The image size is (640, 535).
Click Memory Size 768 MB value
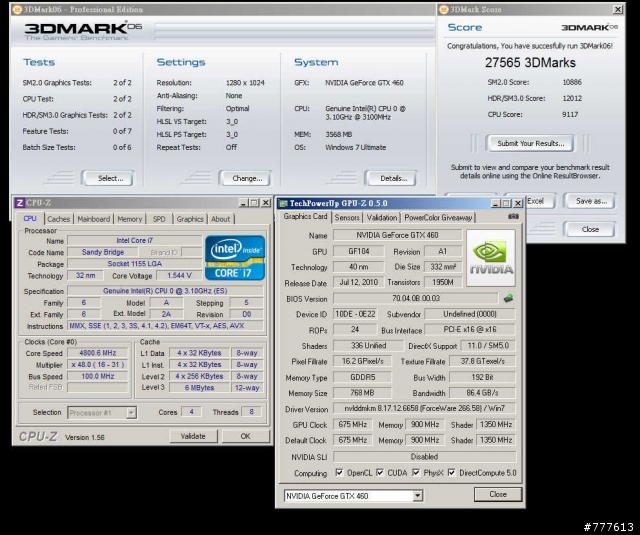[x=362, y=393]
